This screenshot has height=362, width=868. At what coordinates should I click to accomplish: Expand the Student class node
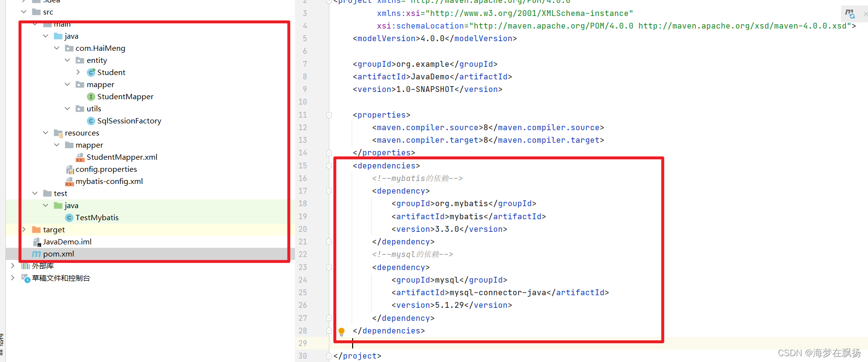coord(78,72)
